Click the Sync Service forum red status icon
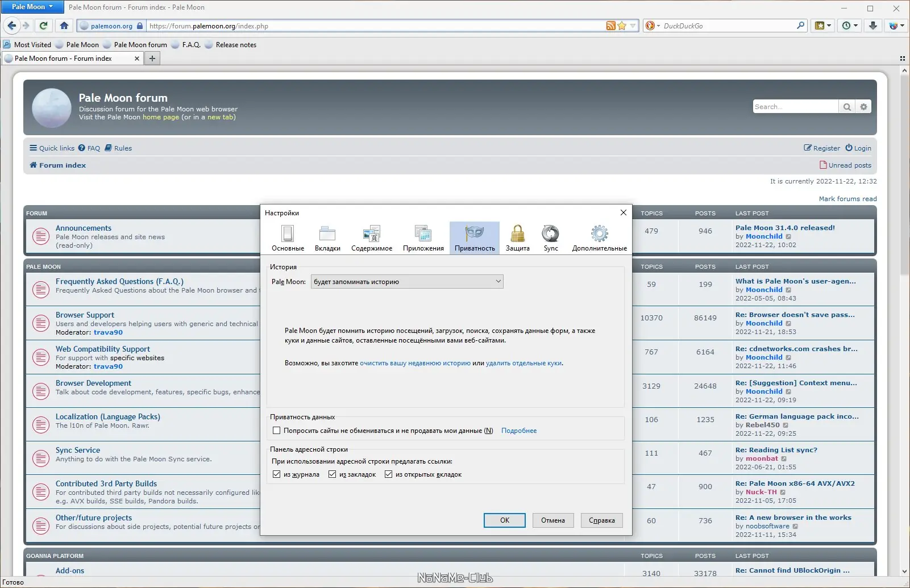The image size is (910, 588). point(40,458)
